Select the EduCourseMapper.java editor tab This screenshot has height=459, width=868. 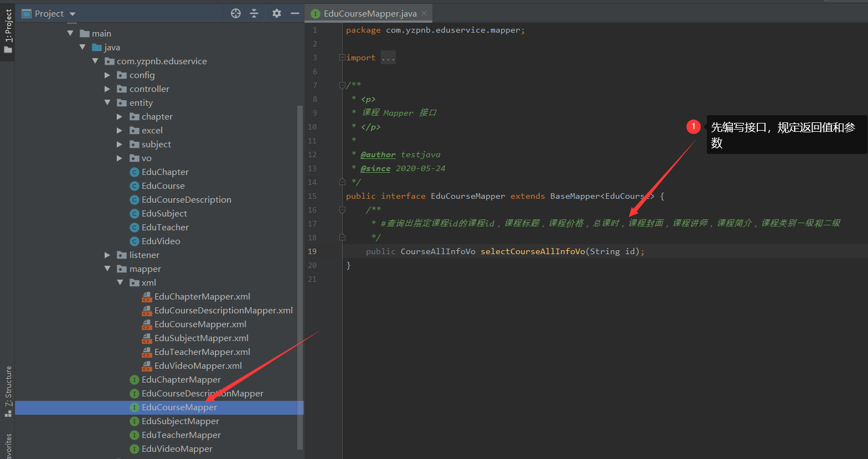click(369, 13)
